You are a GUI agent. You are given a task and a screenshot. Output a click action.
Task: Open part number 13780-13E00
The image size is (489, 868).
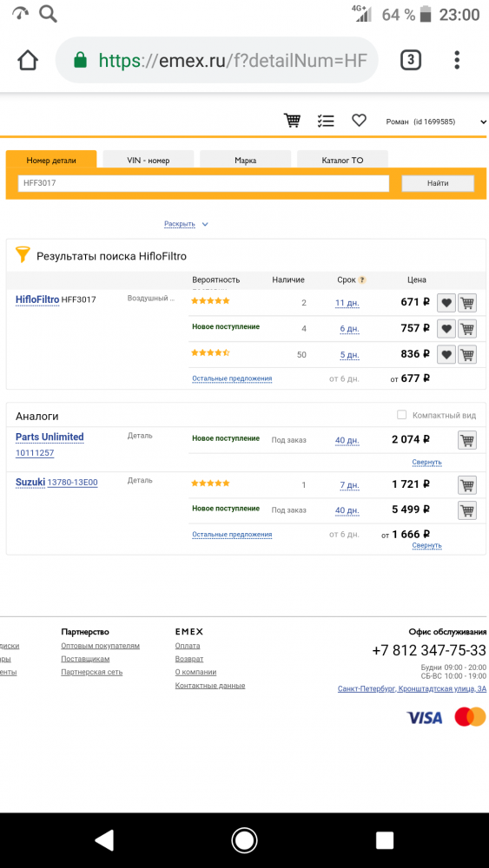tap(73, 483)
